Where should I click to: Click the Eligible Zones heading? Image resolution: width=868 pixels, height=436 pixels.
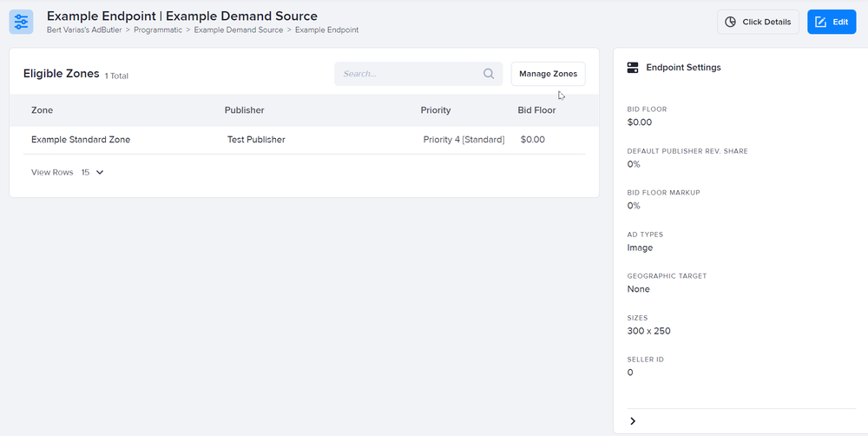pyautogui.click(x=61, y=73)
